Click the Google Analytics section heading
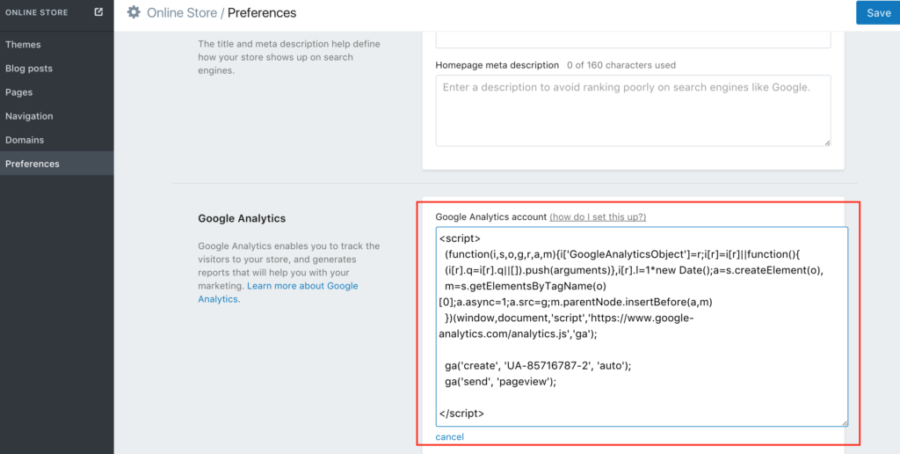The width and height of the screenshot is (900, 454). tap(242, 217)
